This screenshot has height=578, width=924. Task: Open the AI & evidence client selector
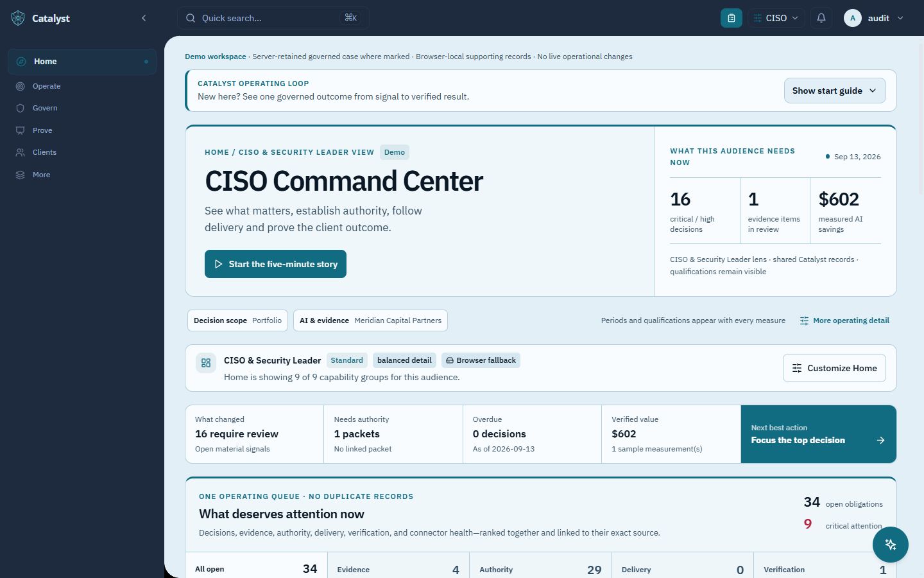pos(370,320)
